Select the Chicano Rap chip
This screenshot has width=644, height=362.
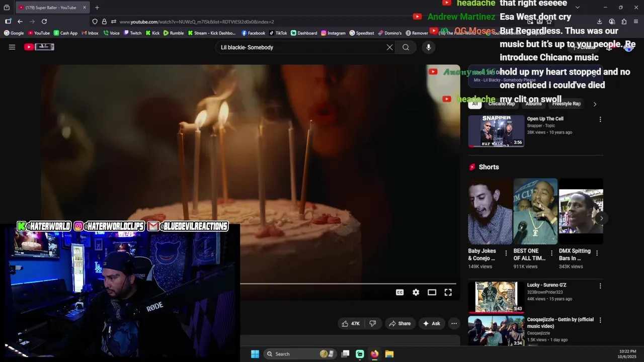502,104
